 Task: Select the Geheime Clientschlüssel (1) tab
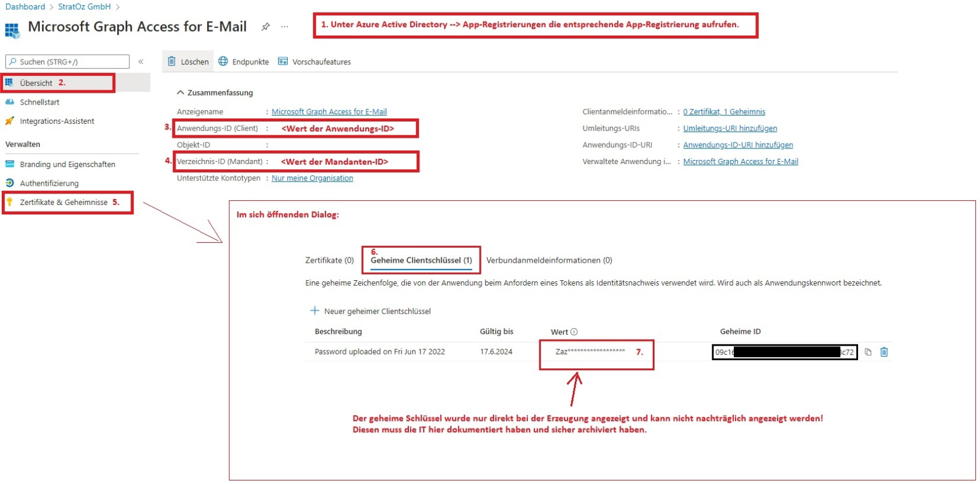coord(421,260)
